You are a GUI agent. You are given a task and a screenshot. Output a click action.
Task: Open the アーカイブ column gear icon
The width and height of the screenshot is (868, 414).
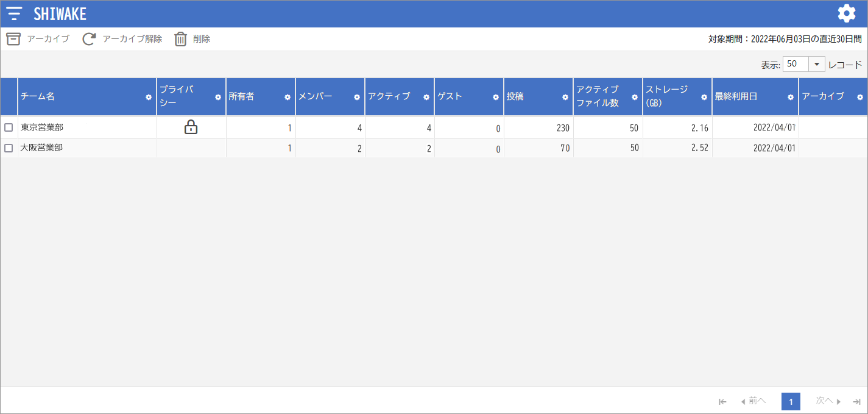tap(859, 96)
